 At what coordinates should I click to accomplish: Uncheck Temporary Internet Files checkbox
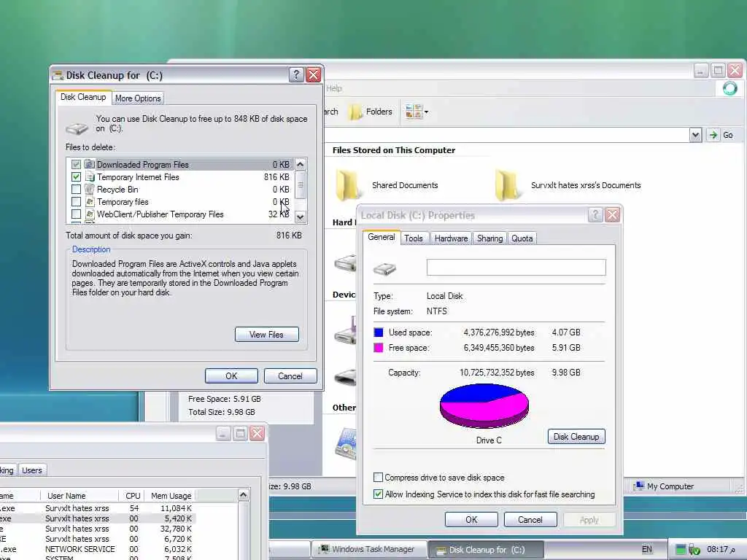point(76,176)
